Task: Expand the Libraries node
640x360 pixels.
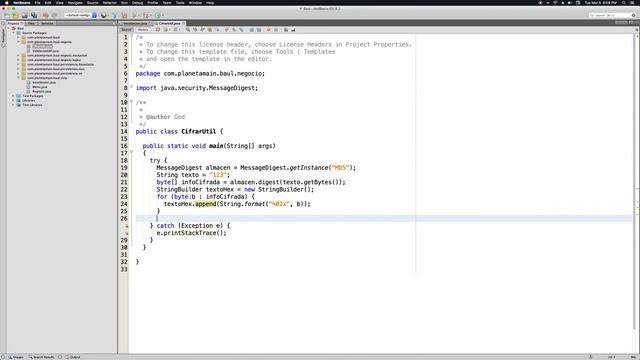Action: pos(13,100)
